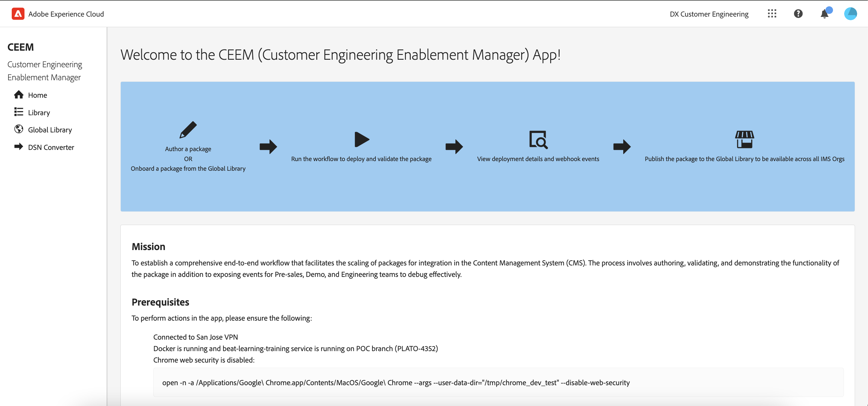Click the 'Author a package' label
This screenshot has height=406, width=868.
tap(188, 149)
